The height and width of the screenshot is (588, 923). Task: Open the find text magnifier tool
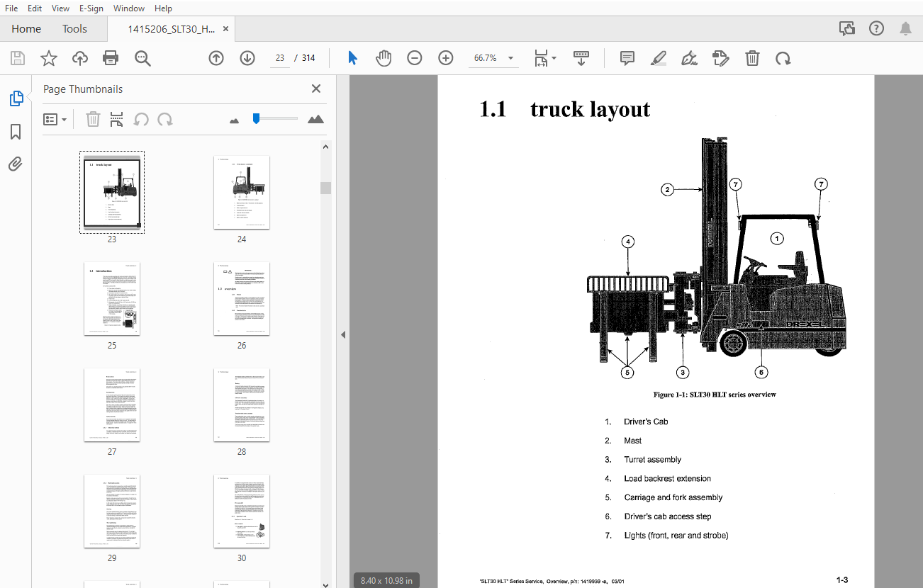click(143, 58)
